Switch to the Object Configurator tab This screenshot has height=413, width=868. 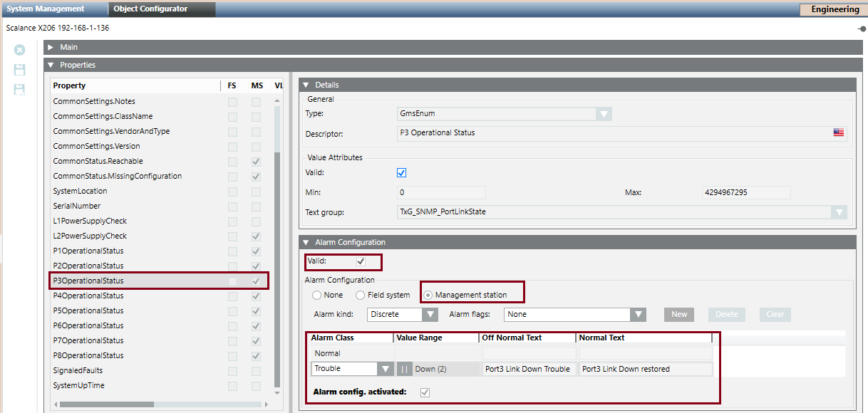151,9
